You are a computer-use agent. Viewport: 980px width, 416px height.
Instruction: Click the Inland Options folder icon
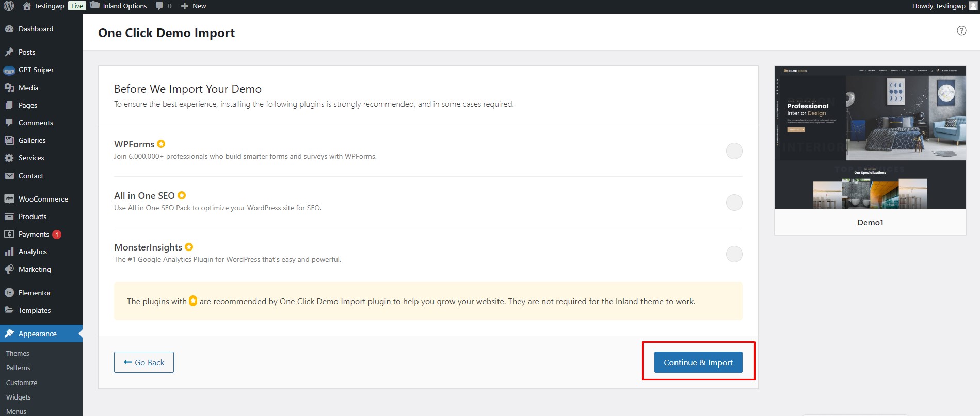[x=95, y=6]
